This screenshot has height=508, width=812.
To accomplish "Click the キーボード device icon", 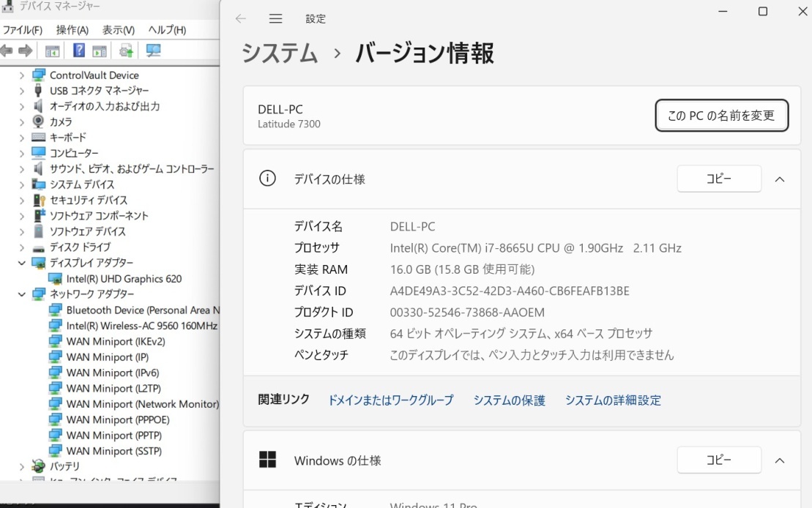I will click(38, 137).
